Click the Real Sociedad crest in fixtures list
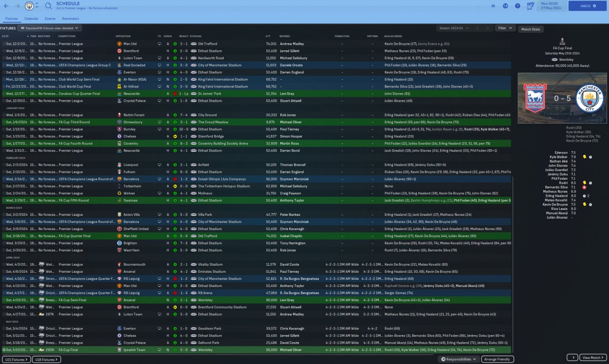 [x=119, y=65]
